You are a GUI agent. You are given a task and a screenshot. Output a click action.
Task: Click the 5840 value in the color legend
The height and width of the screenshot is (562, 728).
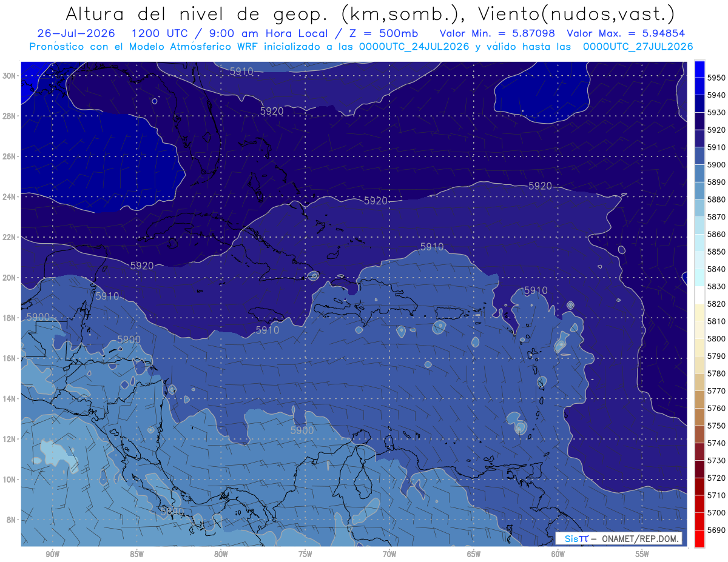pos(716,269)
